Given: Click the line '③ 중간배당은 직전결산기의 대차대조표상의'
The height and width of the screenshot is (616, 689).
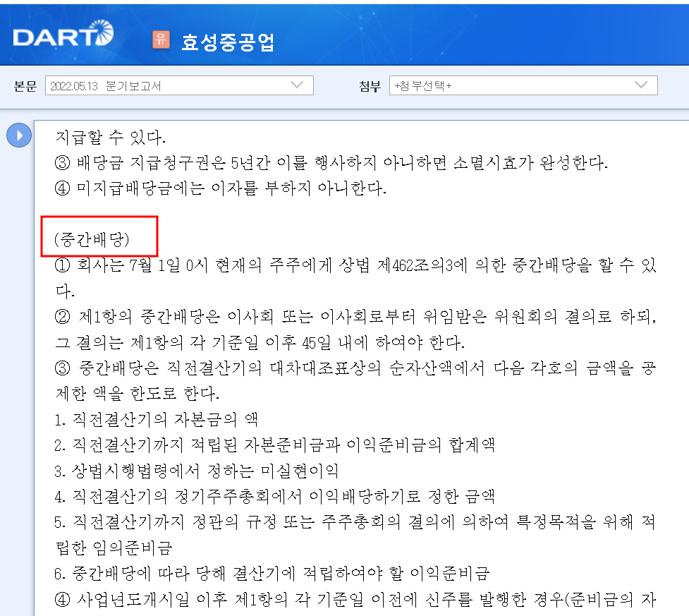Looking at the screenshot, I should pyautogui.click(x=355, y=368).
